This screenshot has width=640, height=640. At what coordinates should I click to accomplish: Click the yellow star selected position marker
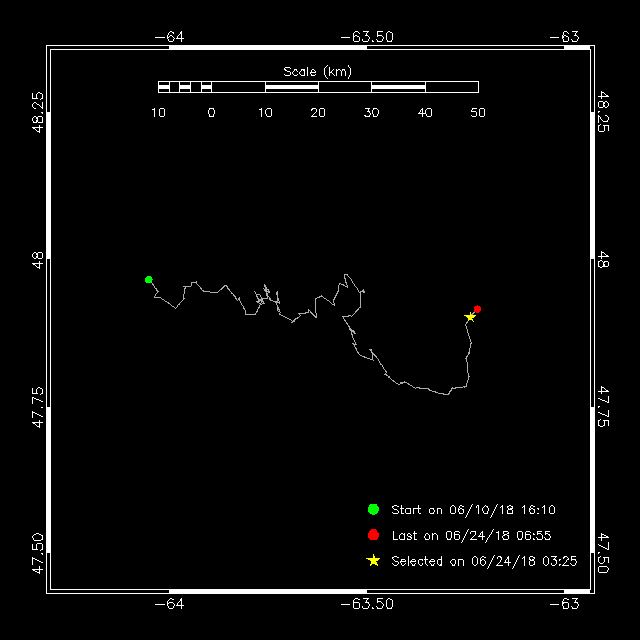[x=470, y=317]
